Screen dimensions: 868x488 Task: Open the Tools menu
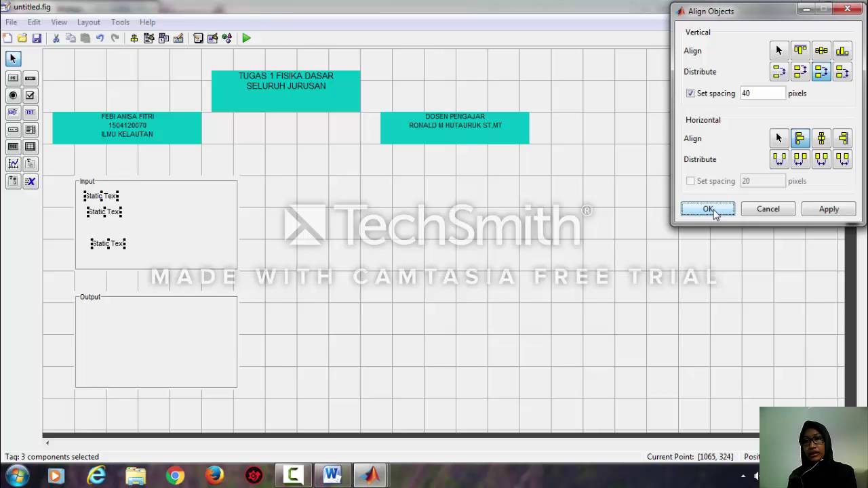point(120,22)
